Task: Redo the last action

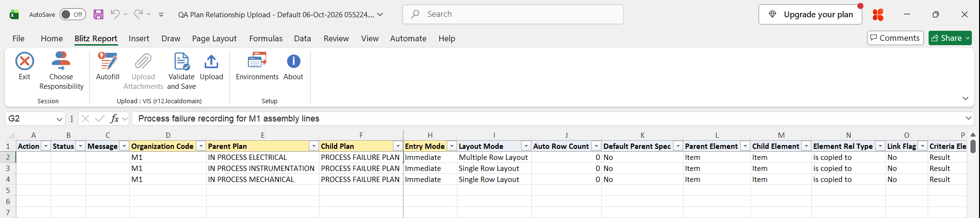Action: pos(138,14)
